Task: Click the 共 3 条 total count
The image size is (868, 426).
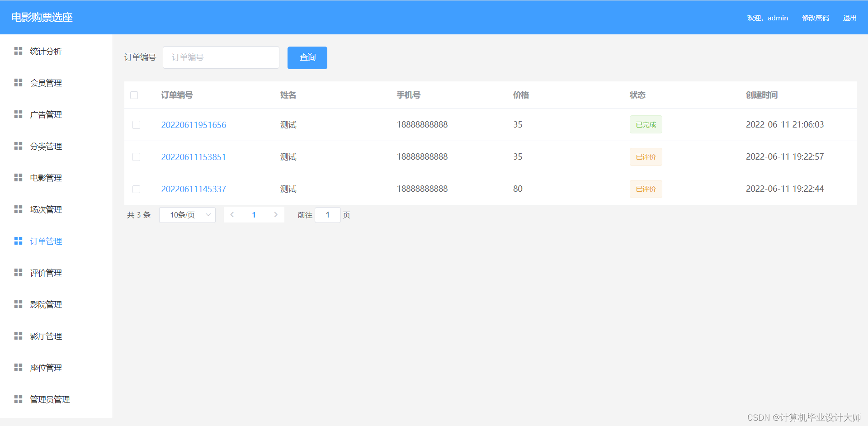Action: tap(139, 215)
